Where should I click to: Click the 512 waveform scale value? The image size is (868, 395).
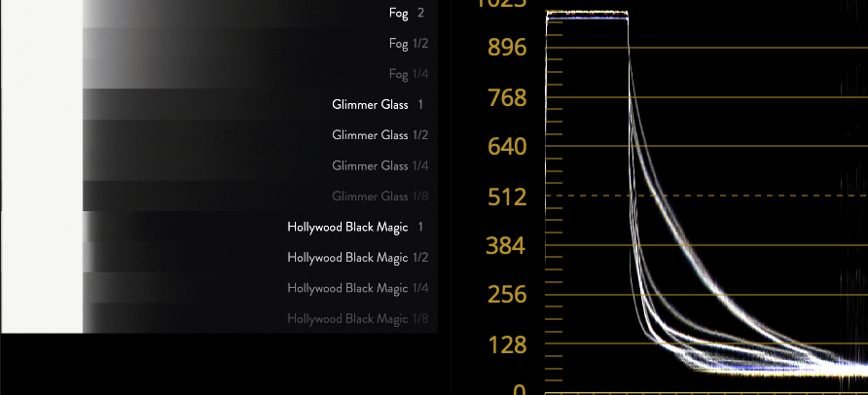507,197
